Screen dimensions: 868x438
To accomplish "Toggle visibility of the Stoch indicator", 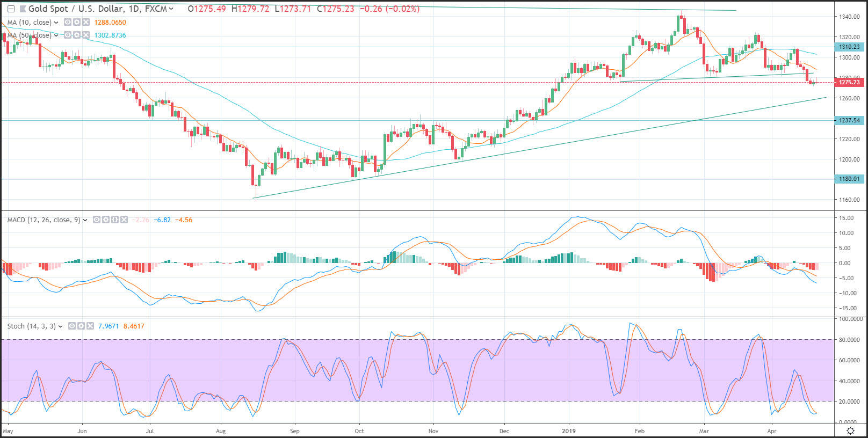I will [72, 326].
